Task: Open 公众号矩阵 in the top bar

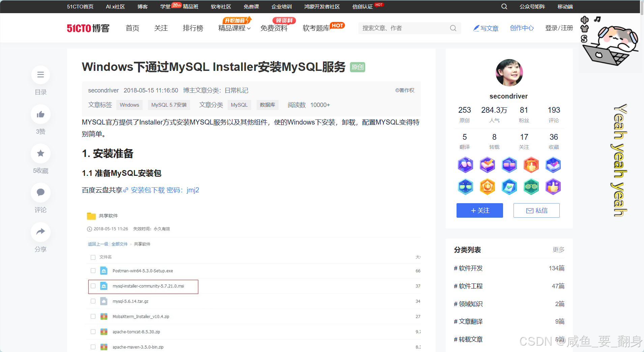Action: coord(532,6)
